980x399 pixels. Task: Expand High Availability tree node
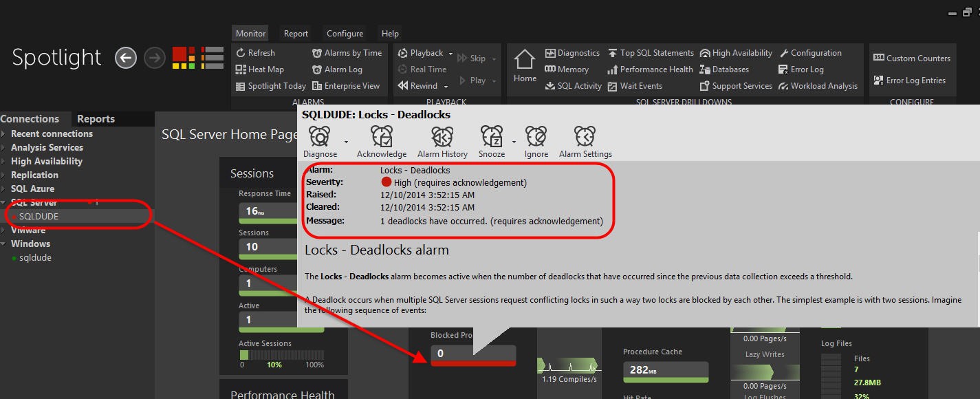[x=3, y=162]
